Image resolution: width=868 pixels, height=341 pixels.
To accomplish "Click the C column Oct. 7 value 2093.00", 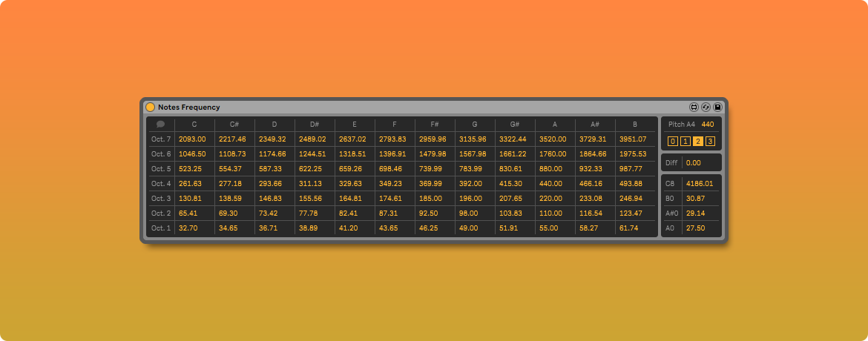I will pyautogui.click(x=192, y=139).
